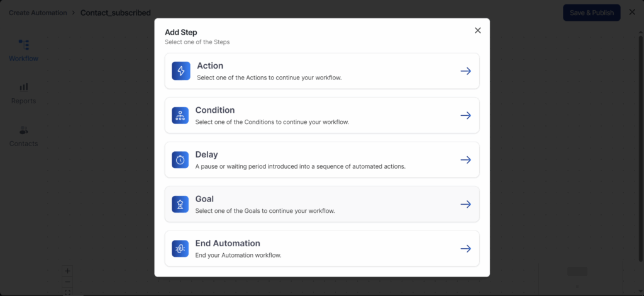Open Workflow from the sidebar icon
The image size is (644, 296).
(x=24, y=45)
